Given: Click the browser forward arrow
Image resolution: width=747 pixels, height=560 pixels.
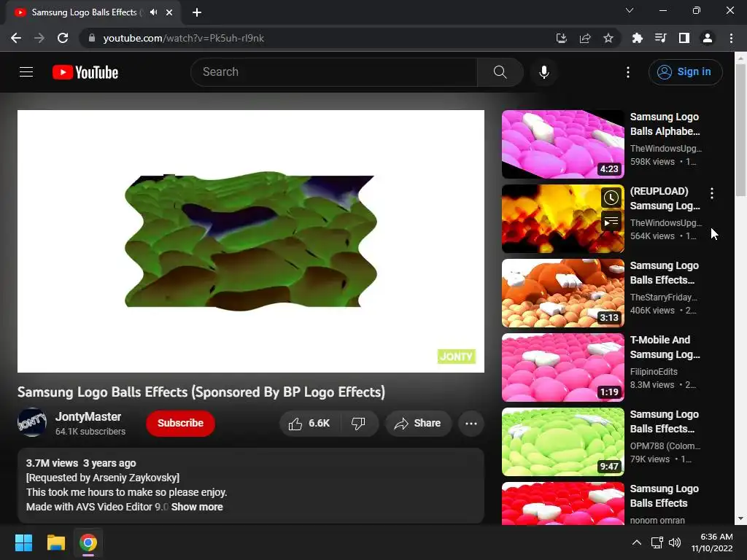Looking at the screenshot, I should (39, 38).
